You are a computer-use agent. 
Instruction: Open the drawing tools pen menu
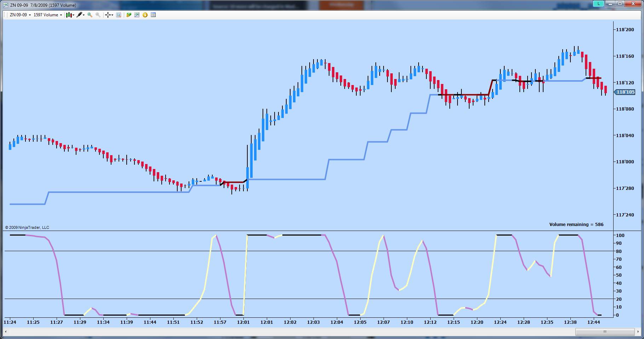80,15
